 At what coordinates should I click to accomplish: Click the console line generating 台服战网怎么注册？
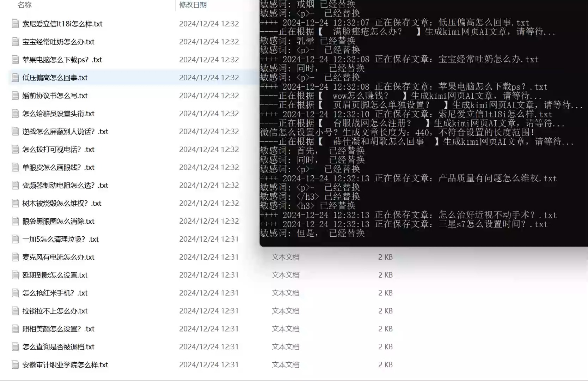[412, 123]
